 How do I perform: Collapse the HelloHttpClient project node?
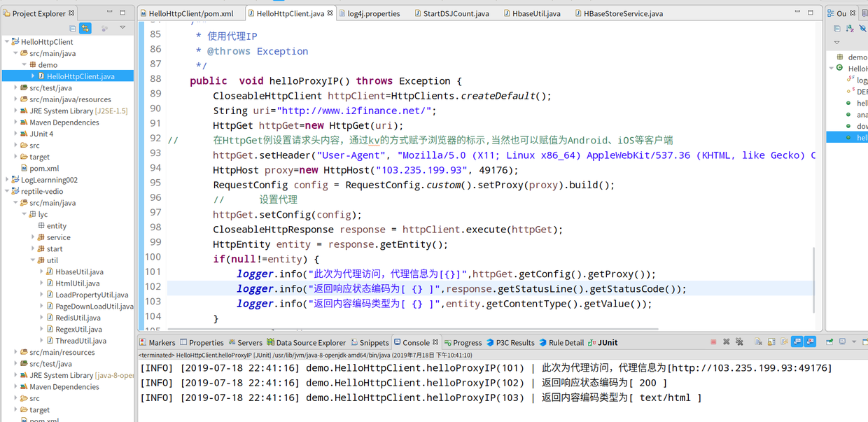click(x=7, y=42)
